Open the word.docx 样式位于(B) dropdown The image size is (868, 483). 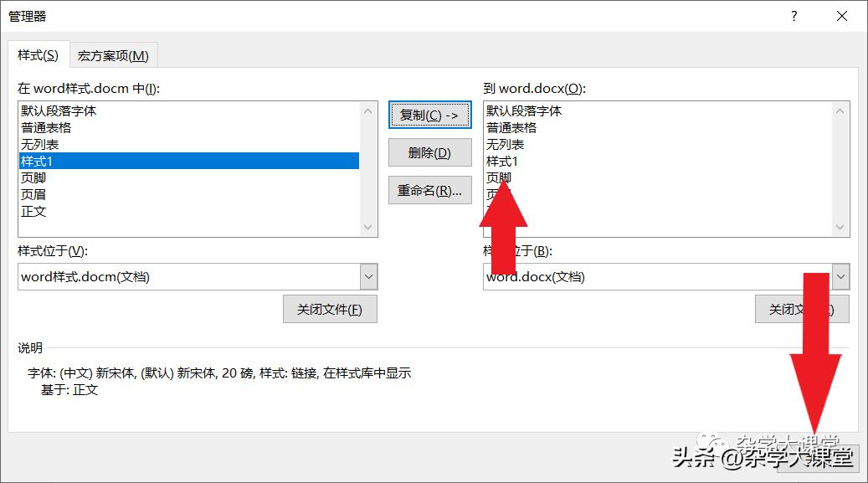(840, 276)
